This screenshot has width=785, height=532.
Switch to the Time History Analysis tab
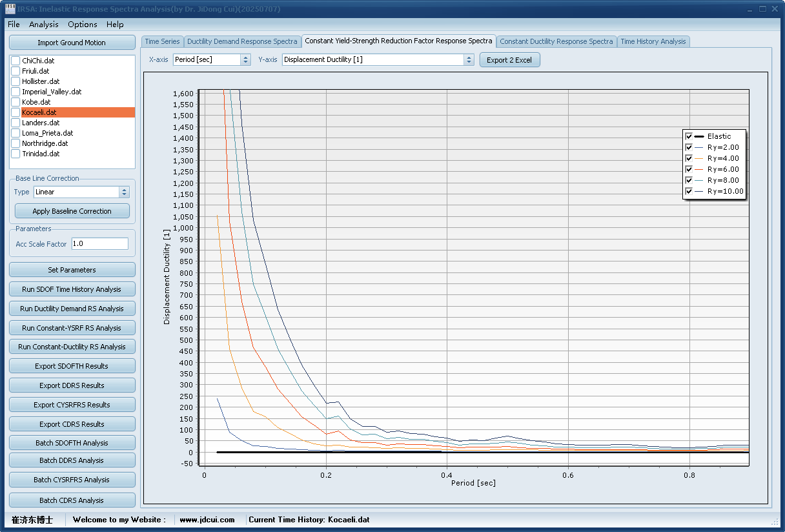tap(653, 41)
